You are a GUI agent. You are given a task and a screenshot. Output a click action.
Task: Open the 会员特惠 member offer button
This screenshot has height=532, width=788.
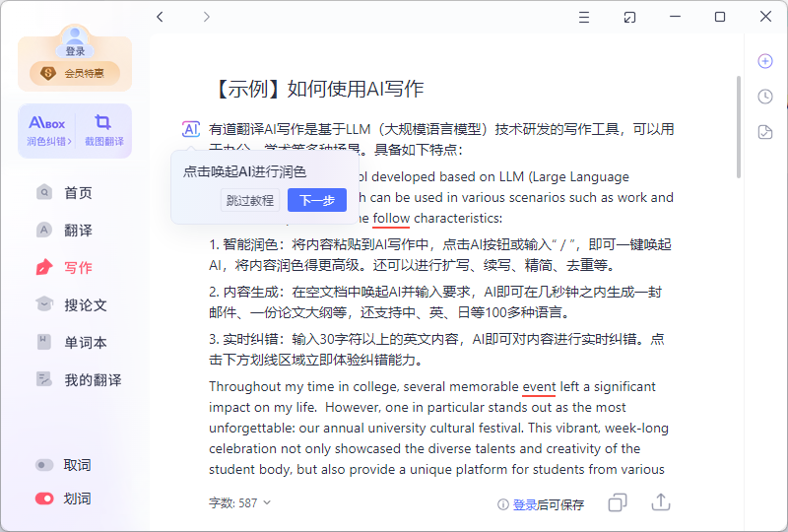pos(75,74)
